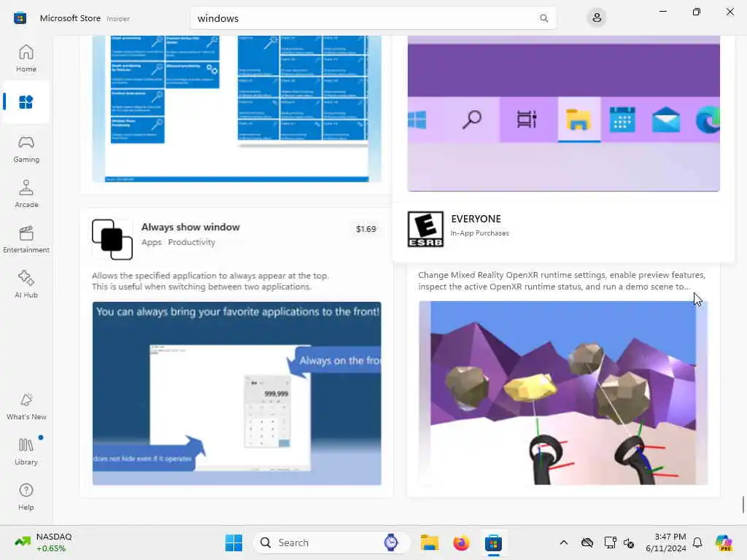Viewport: 747px width, 560px height.
Task: Go to the Gaming section
Action: pyautogui.click(x=26, y=149)
